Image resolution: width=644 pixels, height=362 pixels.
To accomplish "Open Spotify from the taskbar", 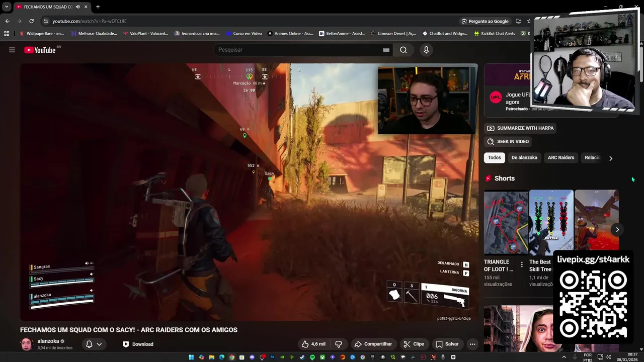I will point(312,357).
